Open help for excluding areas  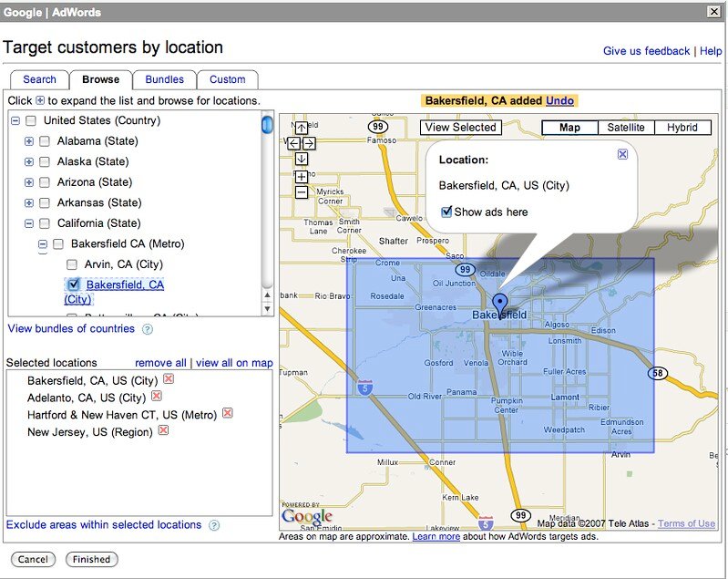tap(214, 526)
